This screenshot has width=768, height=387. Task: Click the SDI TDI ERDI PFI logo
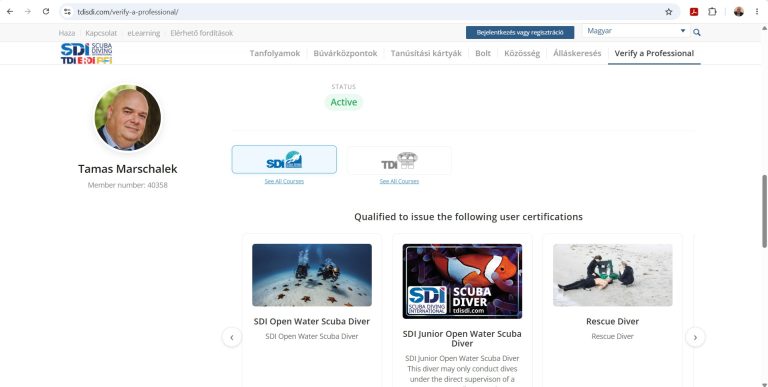point(86,53)
